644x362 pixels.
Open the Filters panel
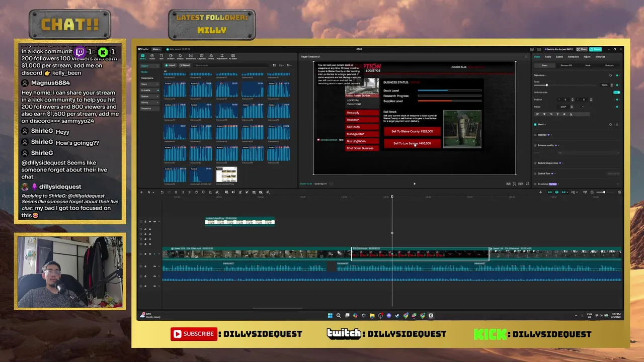(211, 56)
